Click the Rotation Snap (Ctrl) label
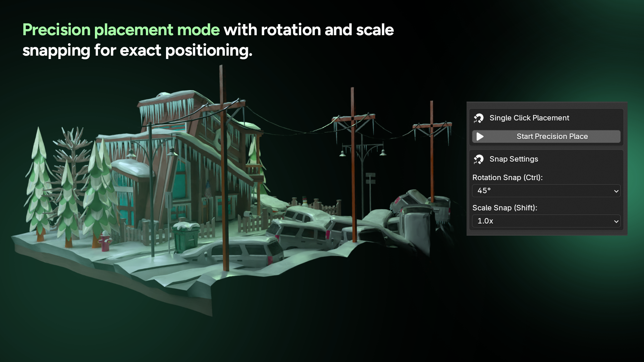 point(507,178)
